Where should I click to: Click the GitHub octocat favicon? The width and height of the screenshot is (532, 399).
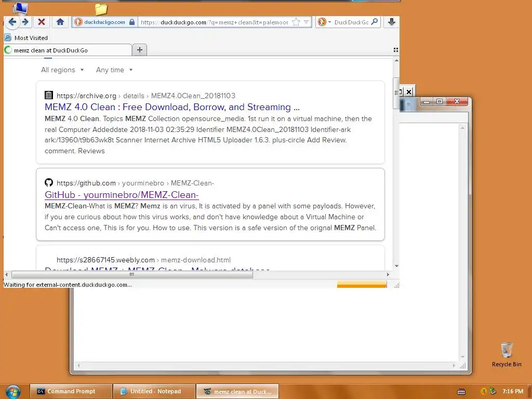coord(49,182)
